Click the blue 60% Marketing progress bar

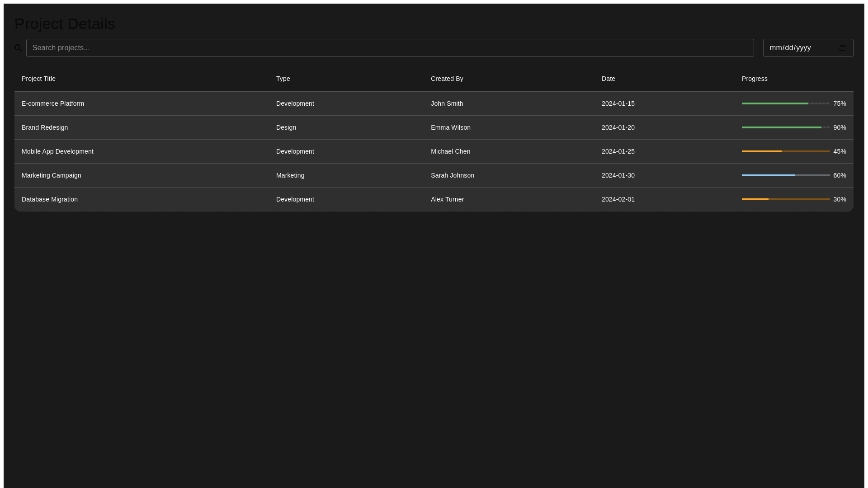point(785,175)
